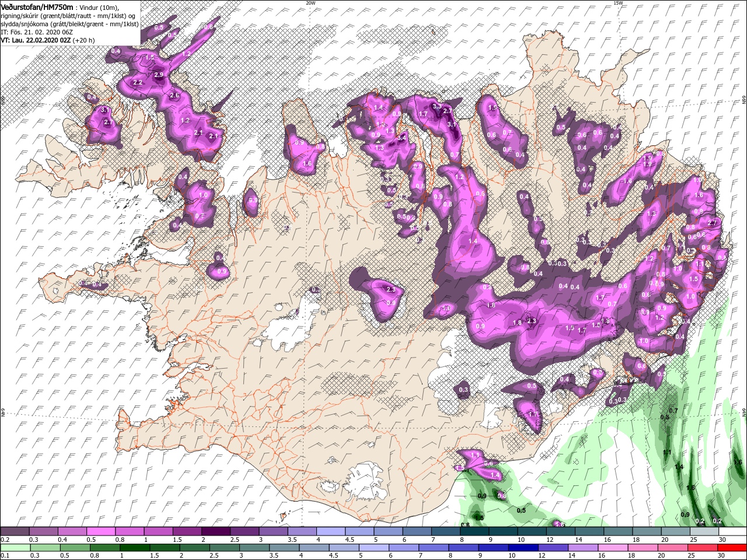The image size is (747, 560).
Task: Click the 20W longitude label
Action: point(310,3)
